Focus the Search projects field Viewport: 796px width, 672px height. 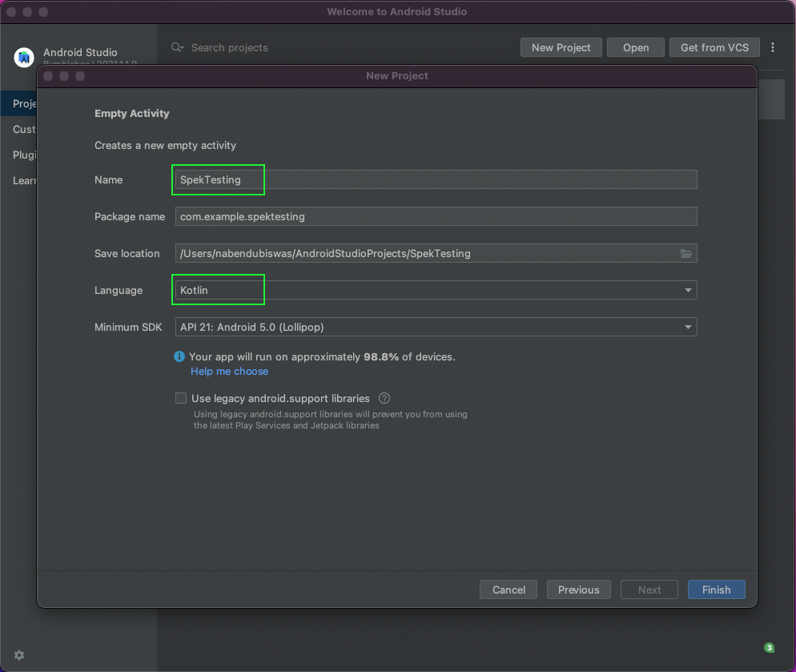(230, 47)
